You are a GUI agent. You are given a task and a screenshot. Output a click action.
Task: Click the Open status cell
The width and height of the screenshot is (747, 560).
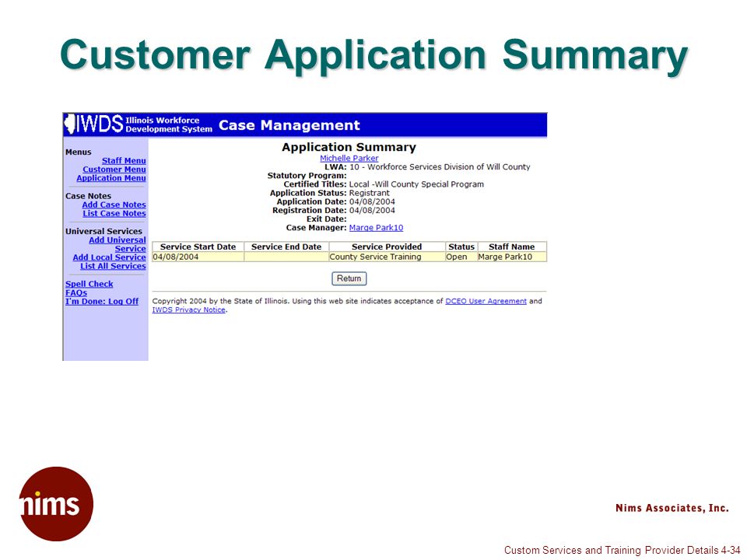click(461, 257)
